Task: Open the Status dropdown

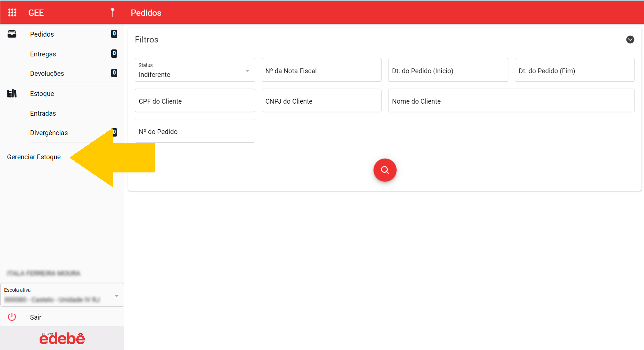Action: [x=195, y=70]
